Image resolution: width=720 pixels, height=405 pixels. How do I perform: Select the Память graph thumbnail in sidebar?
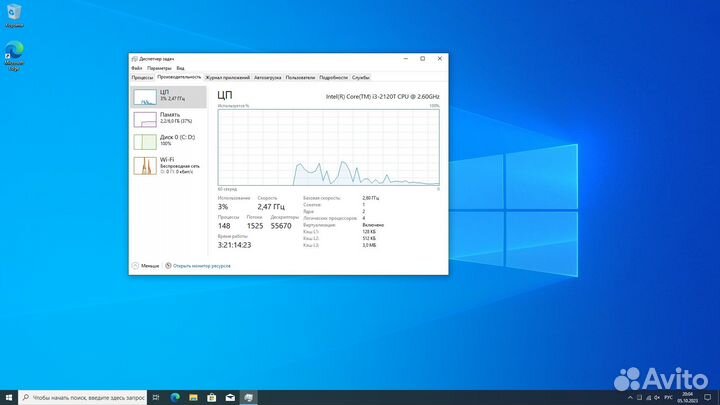pos(145,119)
